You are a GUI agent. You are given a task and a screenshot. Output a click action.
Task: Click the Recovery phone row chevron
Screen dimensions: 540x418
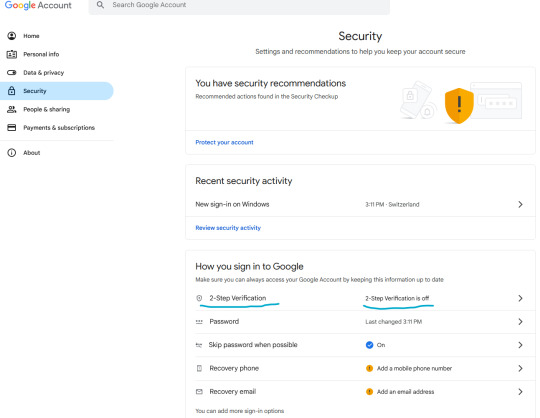coord(520,368)
